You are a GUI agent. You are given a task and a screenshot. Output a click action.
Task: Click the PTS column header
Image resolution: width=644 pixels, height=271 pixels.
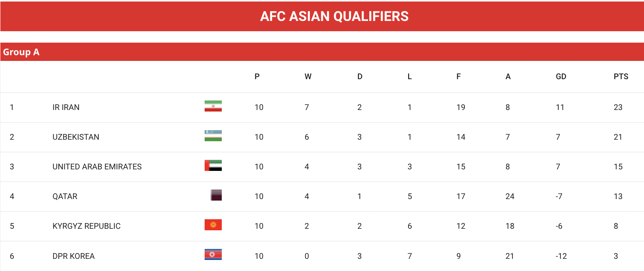click(x=621, y=77)
